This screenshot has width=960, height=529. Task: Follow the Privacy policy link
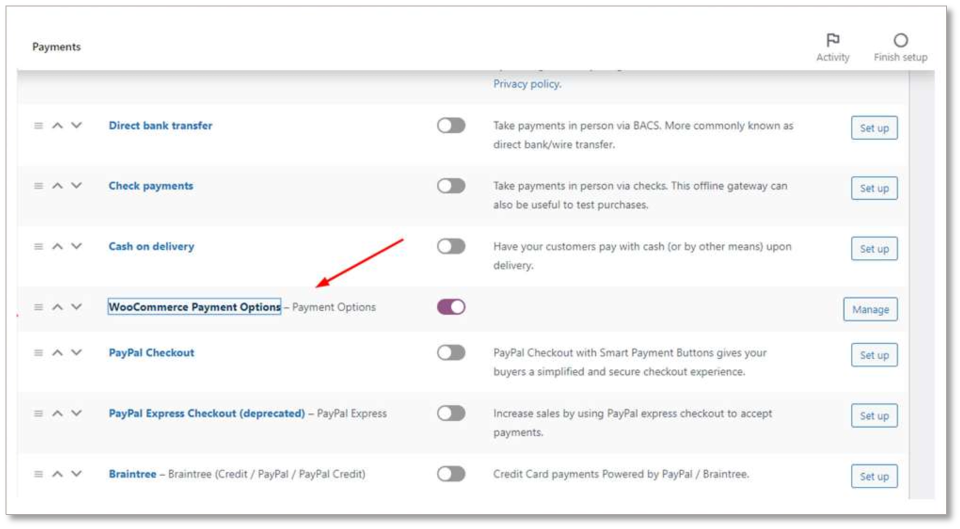click(527, 84)
